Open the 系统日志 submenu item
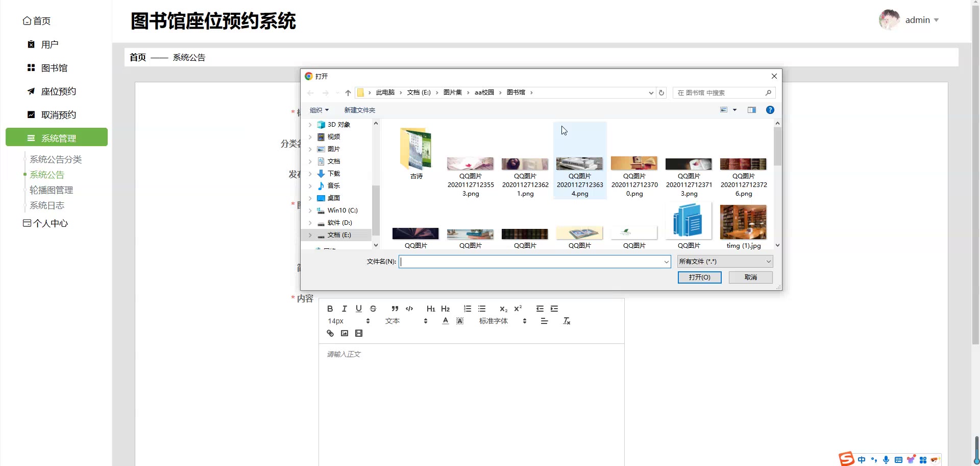 pyautogui.click(x=47, y=205)
